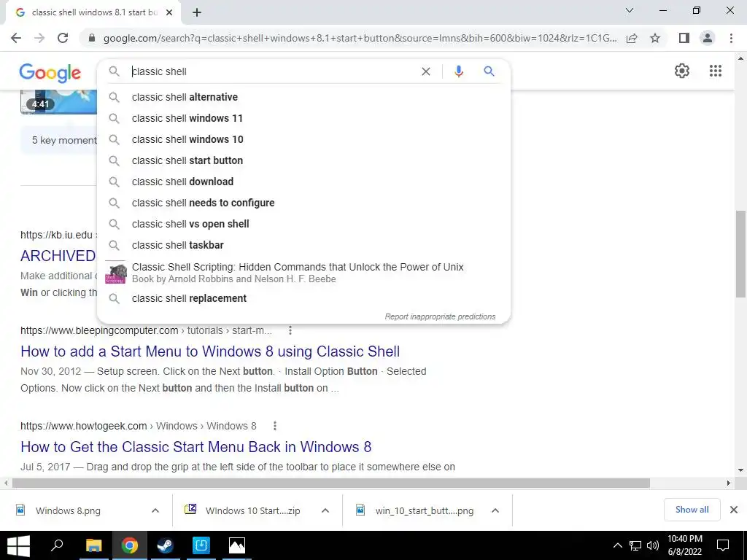Open the network status tray icon
Screen dimensions: 747x560
coord(635,545)
